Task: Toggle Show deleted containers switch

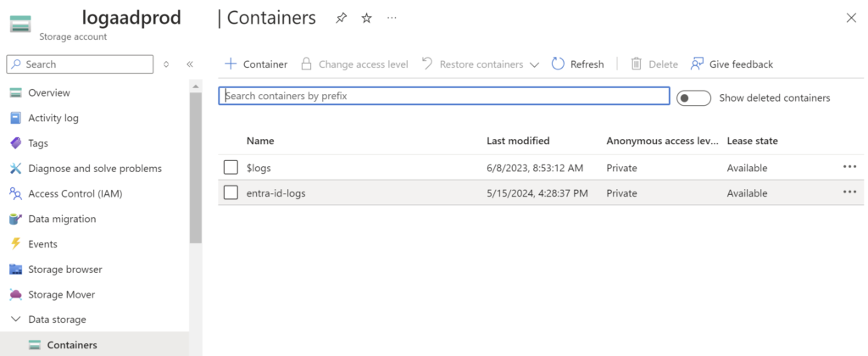Action: 693,98
